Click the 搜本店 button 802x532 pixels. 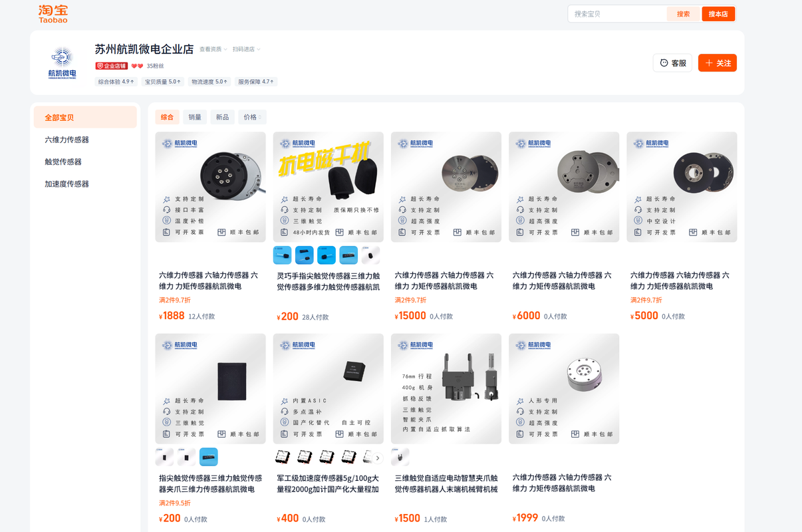pos(718,14)
